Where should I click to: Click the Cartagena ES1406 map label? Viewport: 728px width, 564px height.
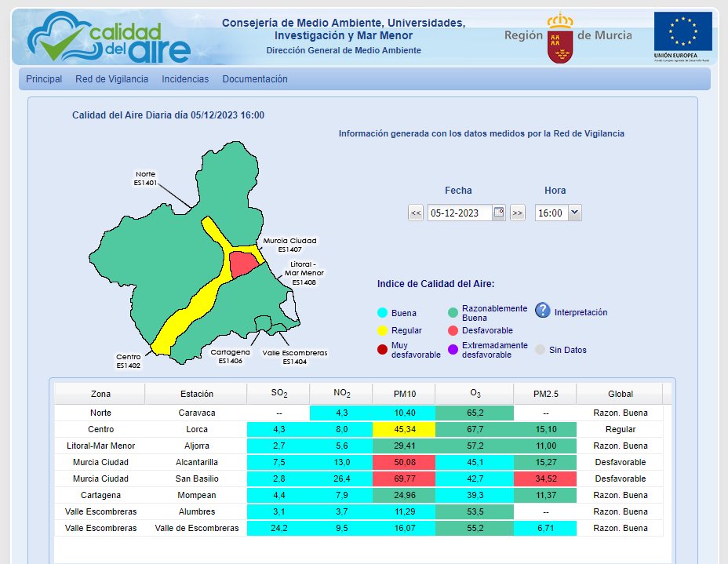(231, 356)
